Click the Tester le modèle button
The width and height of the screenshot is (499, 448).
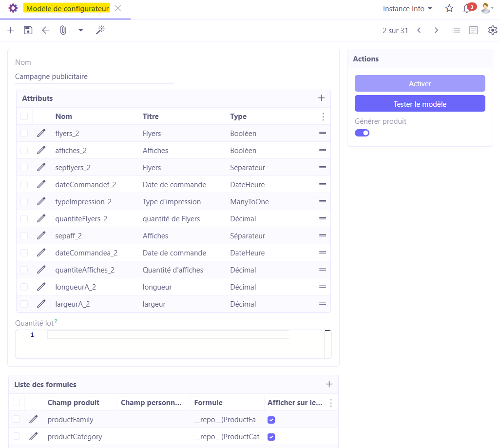(x=420, y=103)
